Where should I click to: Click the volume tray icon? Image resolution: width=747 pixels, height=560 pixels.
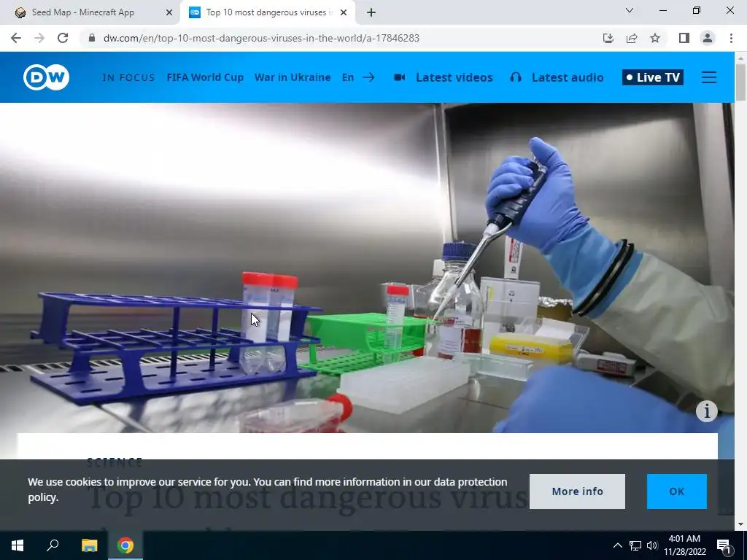pyautogui.click(x=651, y=545)
